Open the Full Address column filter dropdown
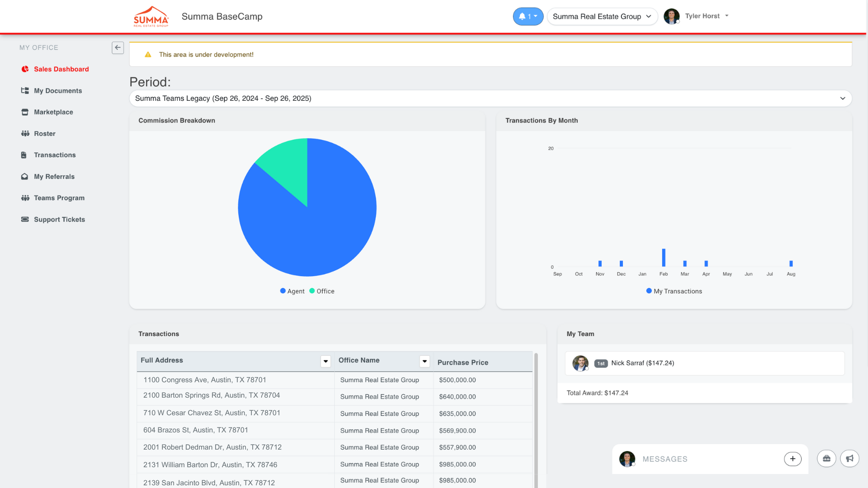This screenshot has height=488, width=868. click(325, 361)
